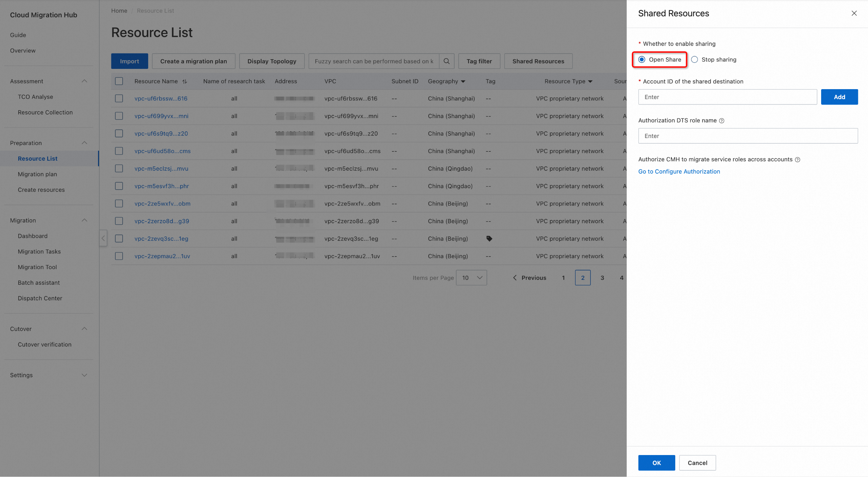The width and height of the screenshot is (868, 477).
Task: Open the Resource Type column filter dropdown
Action: 590,81
